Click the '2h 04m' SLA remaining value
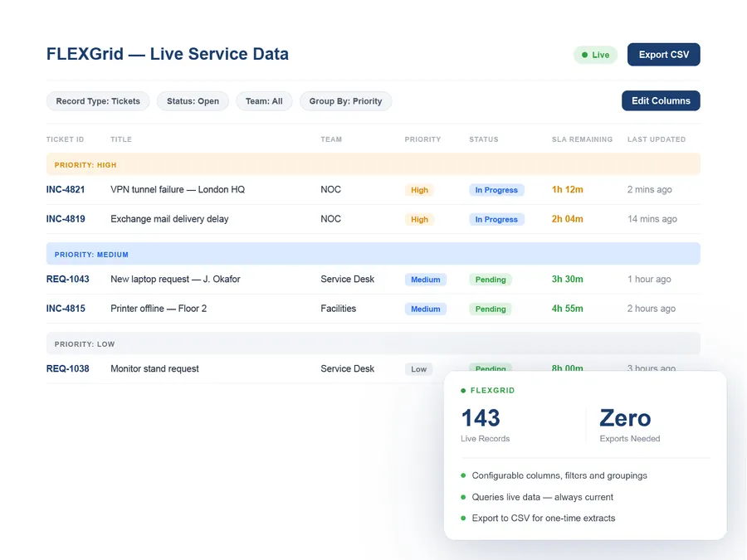The image size is (747, 560). 568,219
